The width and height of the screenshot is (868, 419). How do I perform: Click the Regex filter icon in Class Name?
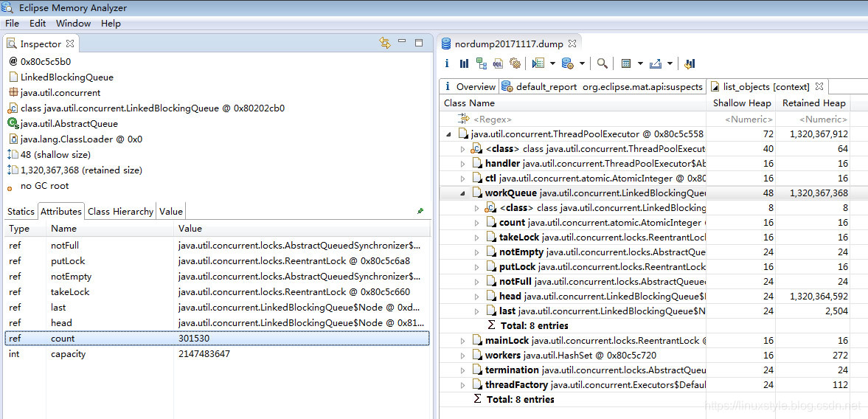tap(464, 119)
